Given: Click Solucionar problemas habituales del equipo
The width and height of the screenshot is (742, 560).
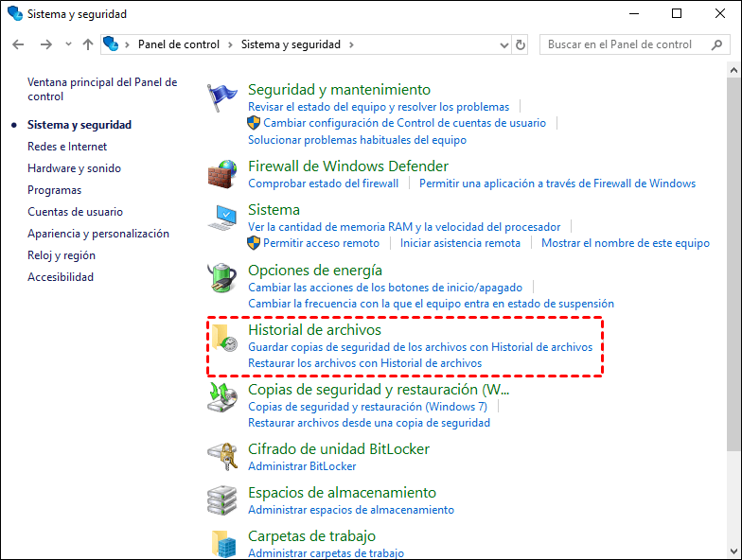Looking at the screenshot, I should click(358, 140).
